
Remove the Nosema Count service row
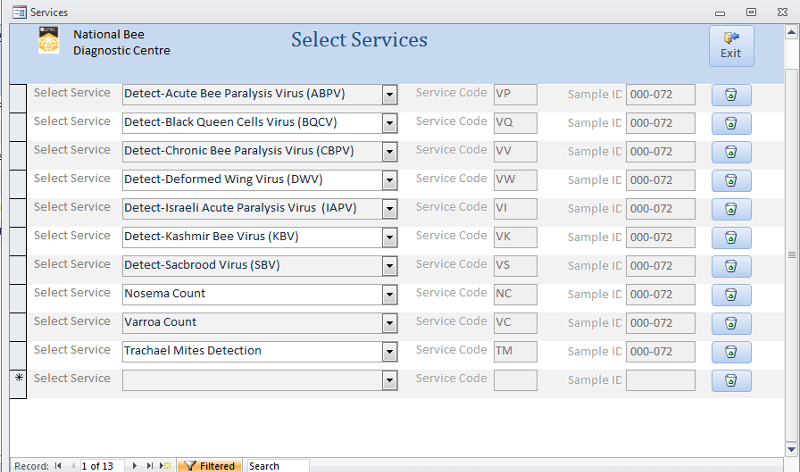(731, 295)
